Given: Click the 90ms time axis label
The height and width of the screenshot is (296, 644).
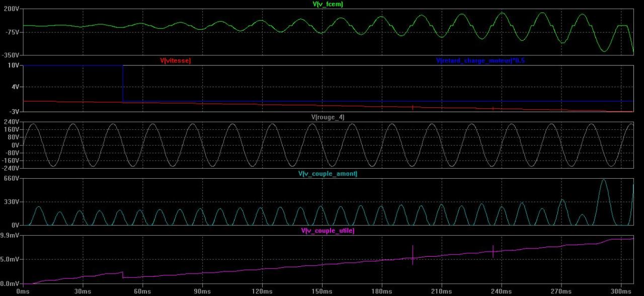Looking at the screenshot, I should tap(203, 291).
